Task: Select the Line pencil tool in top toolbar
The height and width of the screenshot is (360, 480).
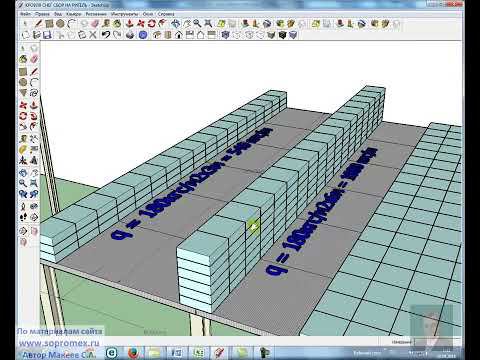Action: [x=39, y=24]
